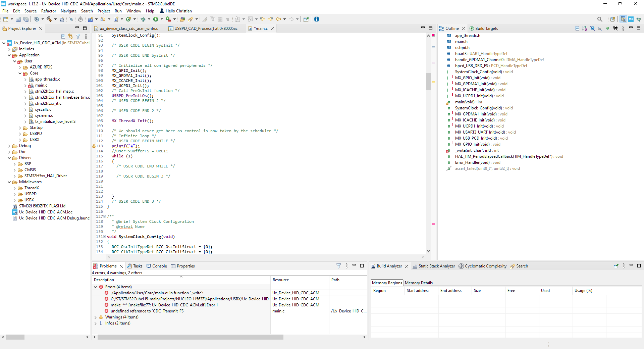Click the toolbar search magnifier icon
The width and height of the screenshot is (644, 349).
600,19
